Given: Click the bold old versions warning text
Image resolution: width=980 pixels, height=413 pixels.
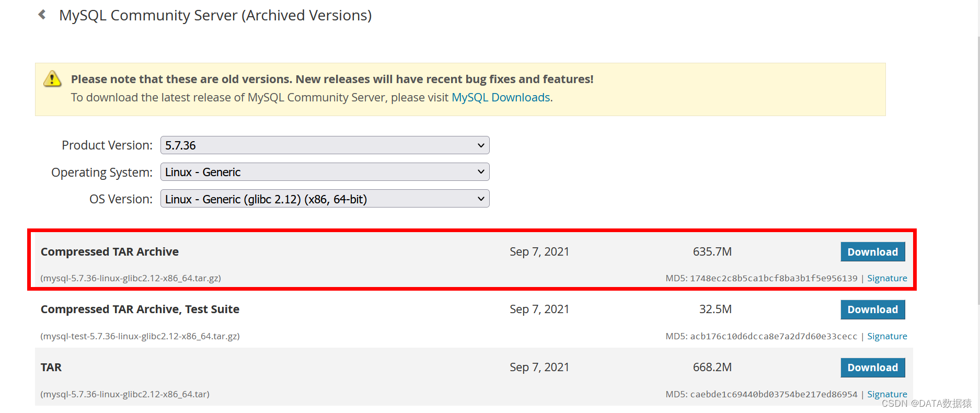Looking at the screenshot, I should (332, 79).
